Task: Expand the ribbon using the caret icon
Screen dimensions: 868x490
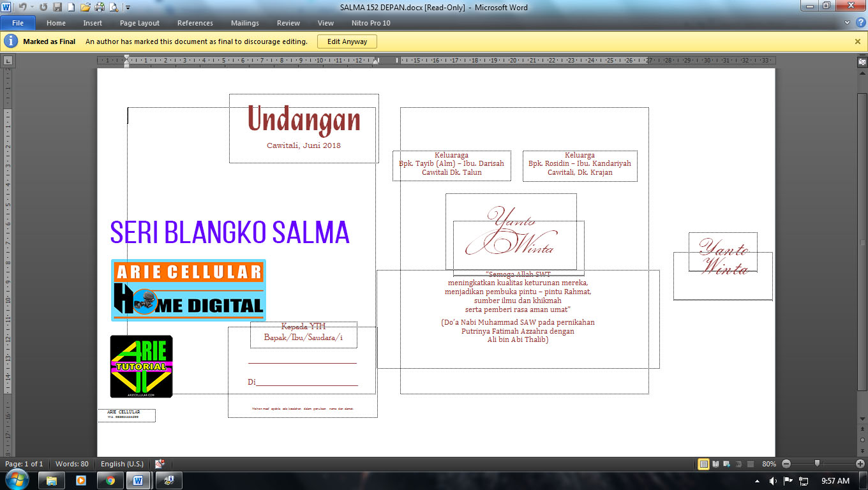Action: point(848,23)
